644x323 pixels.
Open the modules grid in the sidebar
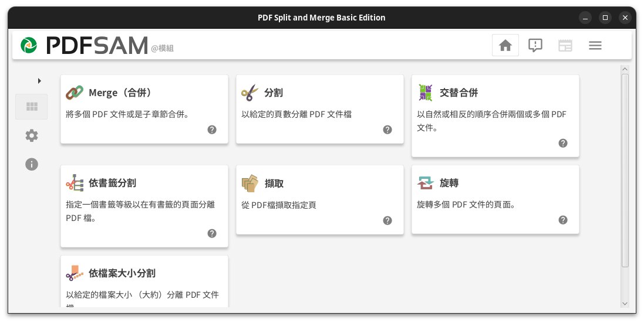pos(32,107)
